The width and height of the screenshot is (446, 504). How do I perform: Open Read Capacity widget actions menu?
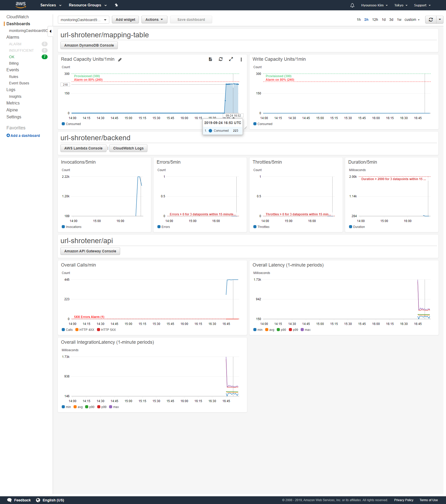point(241,59)
